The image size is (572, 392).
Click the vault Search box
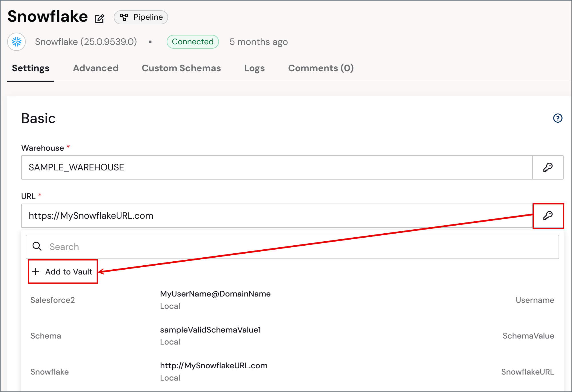(x=292, y=247)
